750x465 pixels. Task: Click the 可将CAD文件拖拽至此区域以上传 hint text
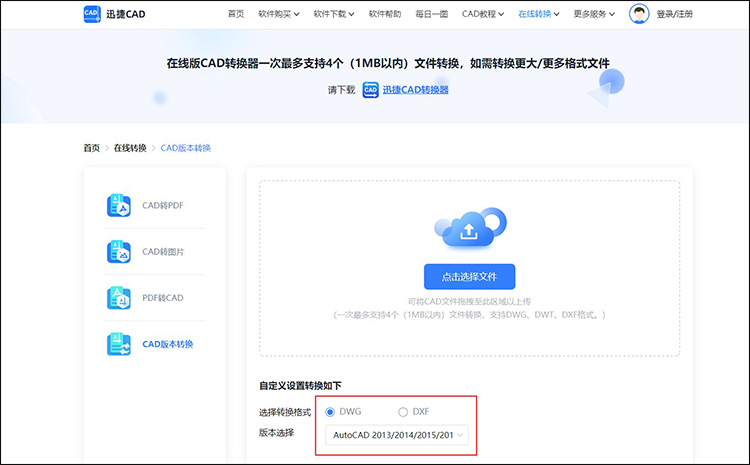469,301
